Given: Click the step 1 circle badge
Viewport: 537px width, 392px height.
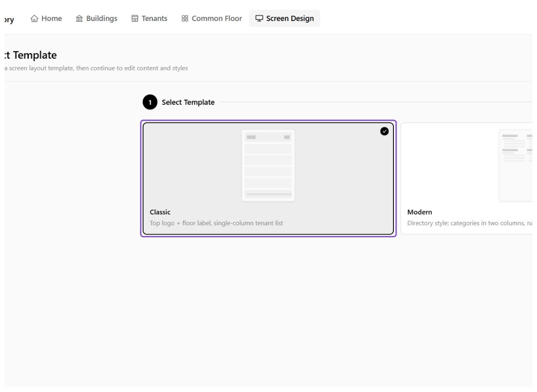Looking at the screenshot, I should coord(150,102).
